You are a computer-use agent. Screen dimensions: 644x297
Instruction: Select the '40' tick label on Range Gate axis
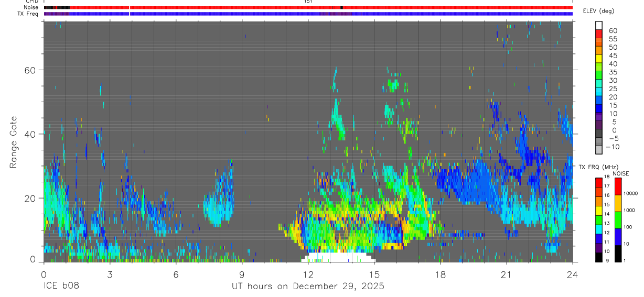point(30,134)
